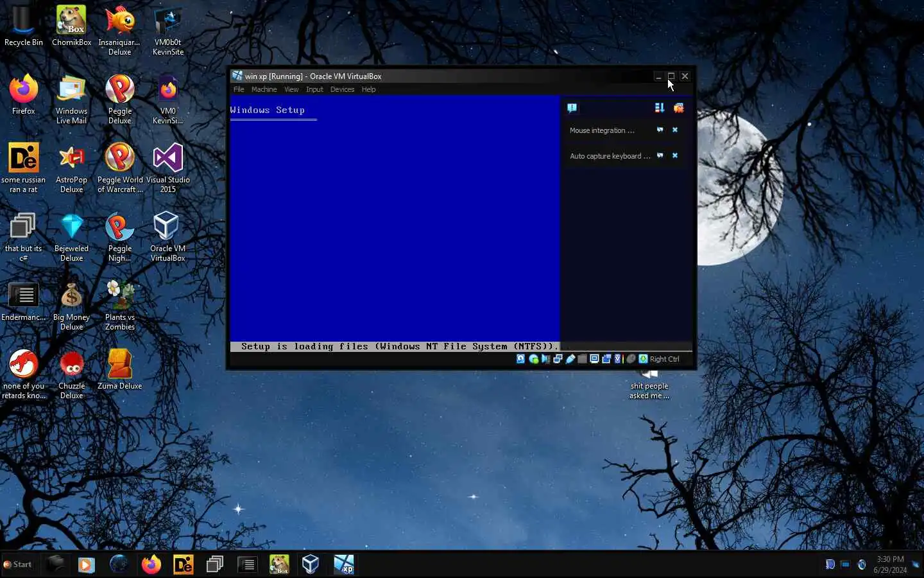The image size is (924, 578).
Task: Click the shared folders status icon
Action: coord(582,359)
